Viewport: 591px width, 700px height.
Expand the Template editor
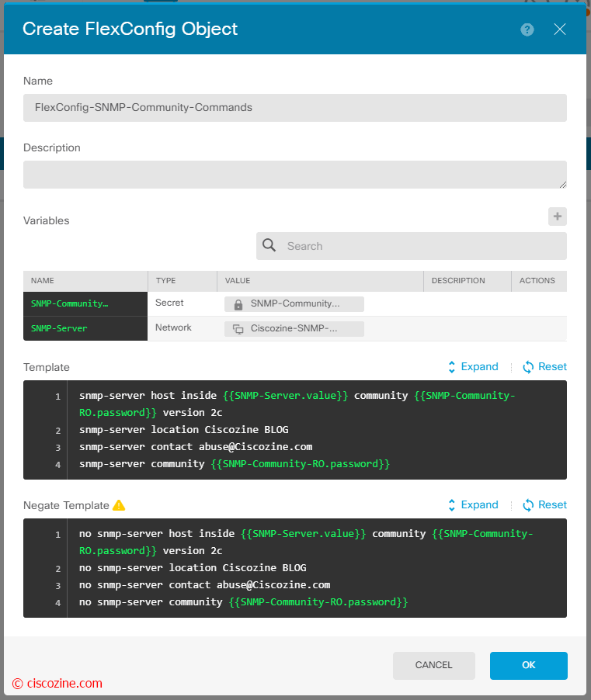(x=473, y=367)
